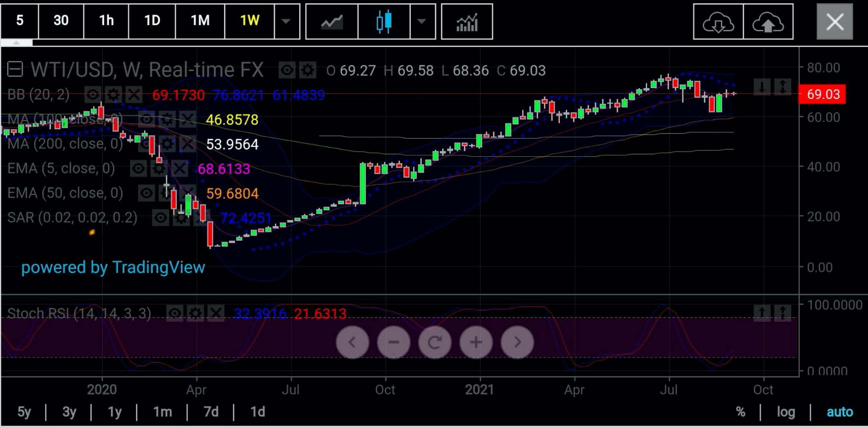Toggle visibility of EMA (5, close, 0)
The height and width of the screenshot is (427, 868).
point(138,169)
